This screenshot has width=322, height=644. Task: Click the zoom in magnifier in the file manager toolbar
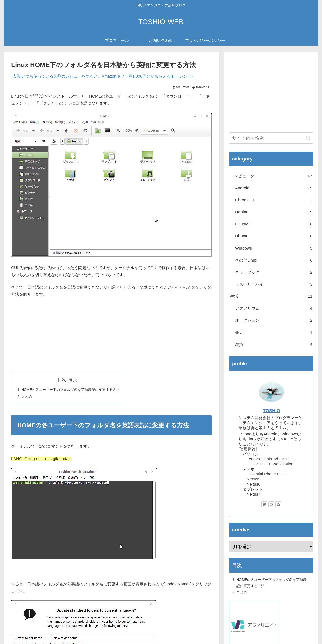click(137, 131)
